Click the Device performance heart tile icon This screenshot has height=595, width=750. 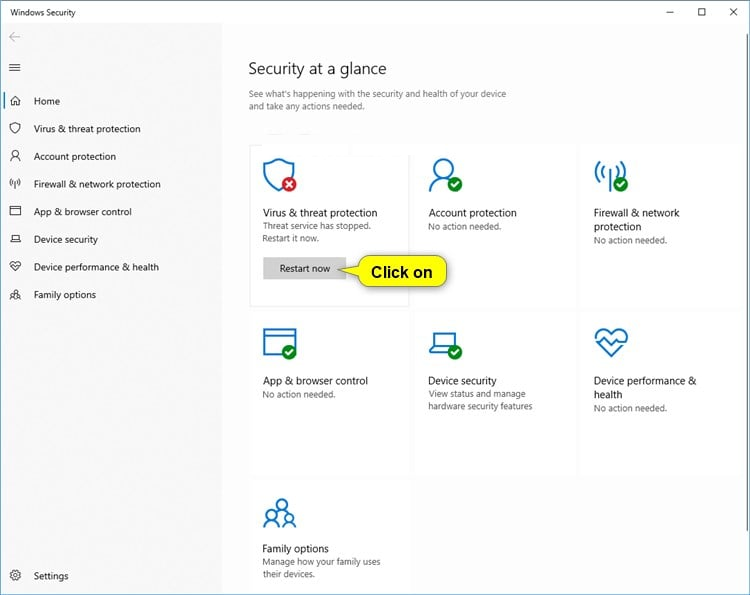click(x=611, y=342)
